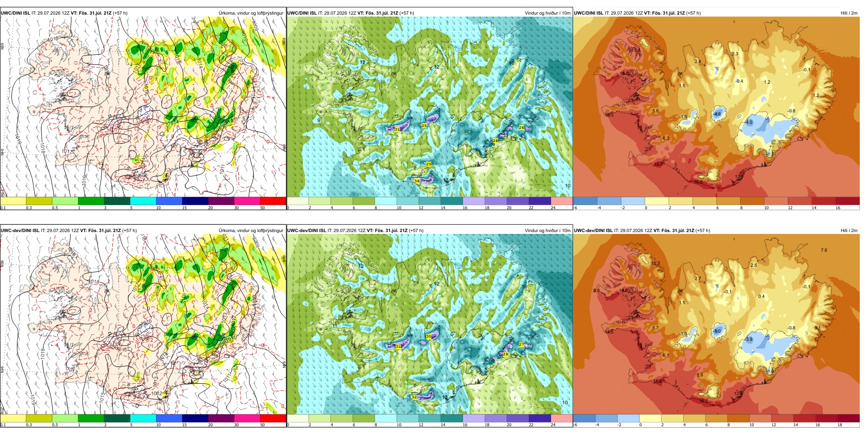
Task: Click 'Úrkoma, vindur og loftþrýstingur' title on bottom map
Action: point(251,231)
